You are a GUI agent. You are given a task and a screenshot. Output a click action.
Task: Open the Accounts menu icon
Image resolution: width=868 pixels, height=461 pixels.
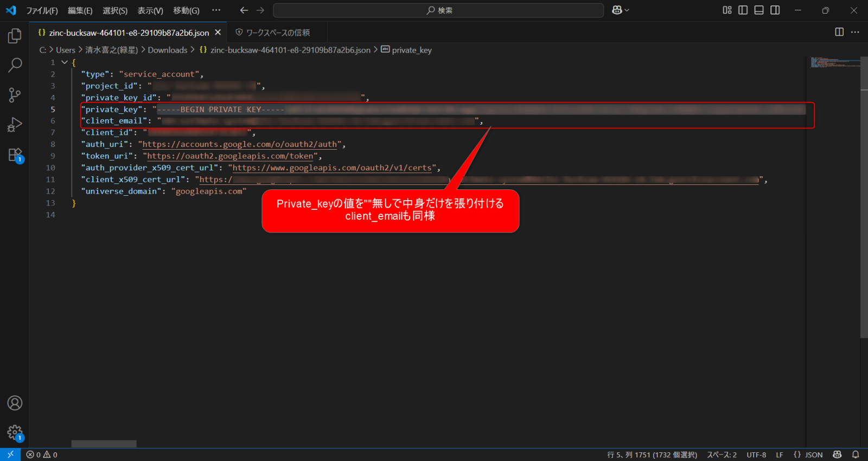point(15,403)
